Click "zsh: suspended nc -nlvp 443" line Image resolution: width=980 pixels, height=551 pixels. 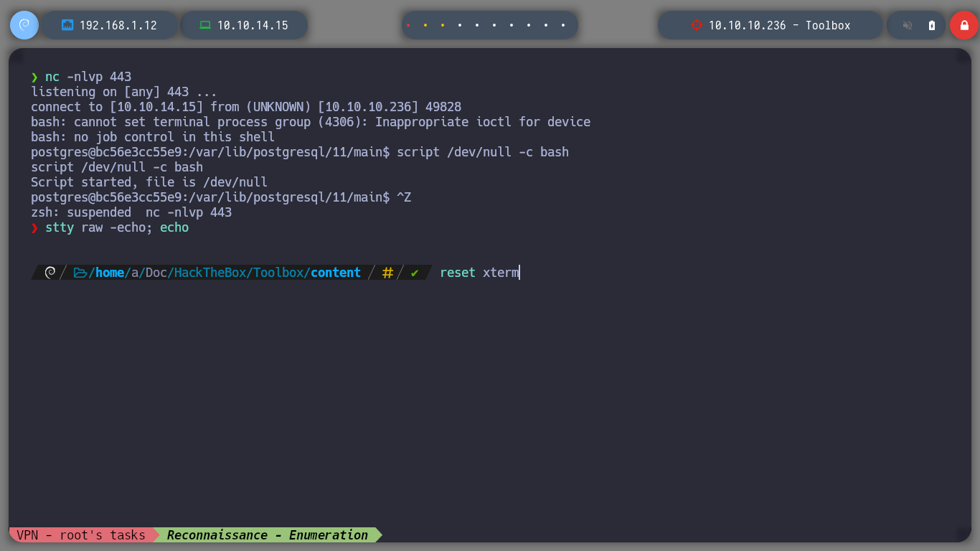pyautogui.click(x=131, y=212)
